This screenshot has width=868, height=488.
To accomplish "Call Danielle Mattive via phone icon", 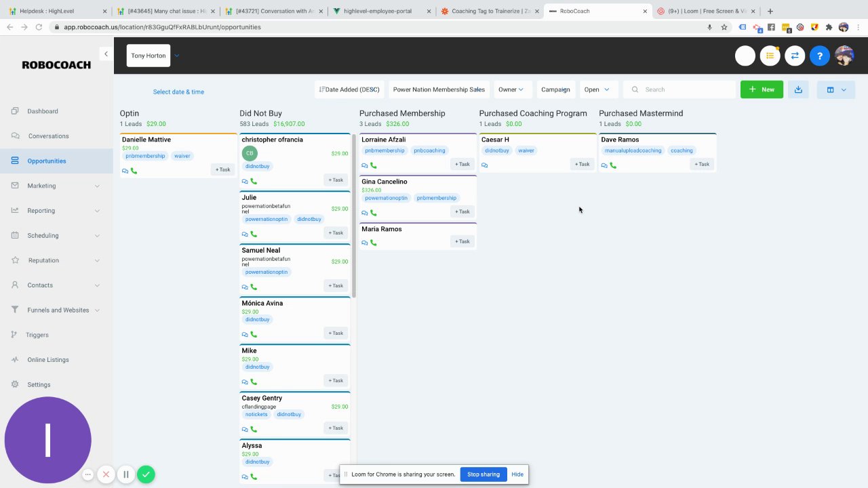I will [134, 171].
